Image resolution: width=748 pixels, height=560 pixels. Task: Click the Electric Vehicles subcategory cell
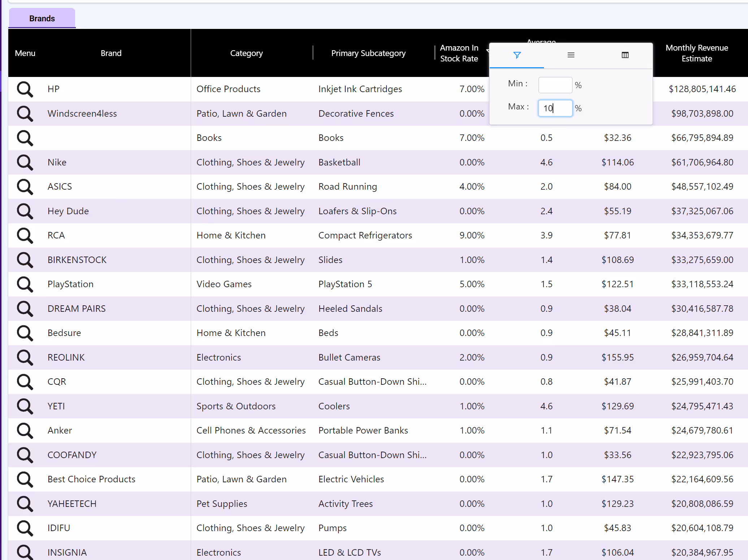(351, 479)
